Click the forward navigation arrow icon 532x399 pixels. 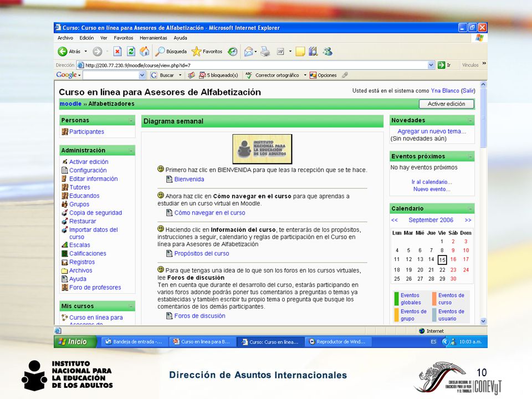tap(98, 52)
